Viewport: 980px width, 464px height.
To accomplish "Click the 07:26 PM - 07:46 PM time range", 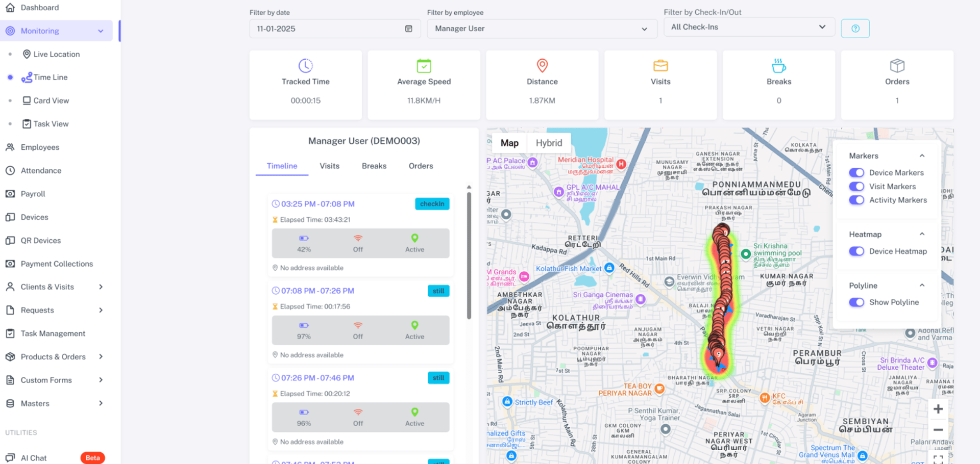I will 317,378.
